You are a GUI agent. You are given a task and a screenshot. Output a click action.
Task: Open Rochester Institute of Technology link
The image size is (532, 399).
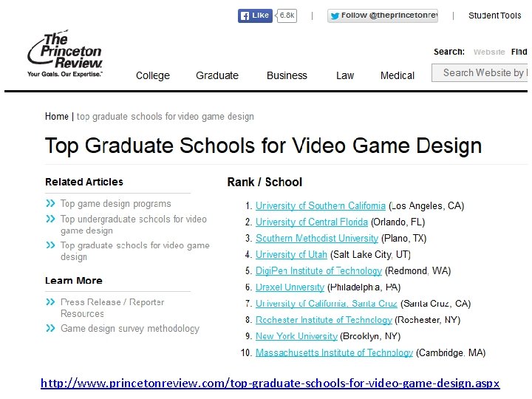[324, 320]
